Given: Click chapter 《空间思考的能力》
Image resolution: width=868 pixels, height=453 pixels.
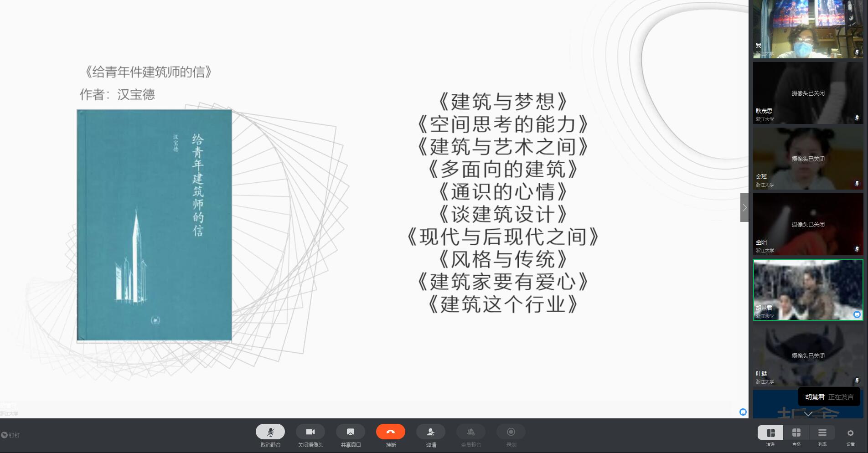Looking at the screenshot, I should click(x=503, y=124).
